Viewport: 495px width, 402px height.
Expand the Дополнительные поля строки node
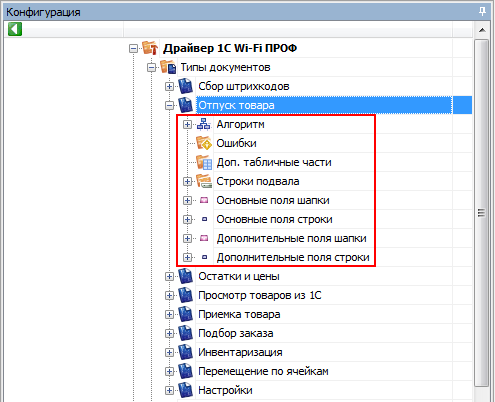187,257
